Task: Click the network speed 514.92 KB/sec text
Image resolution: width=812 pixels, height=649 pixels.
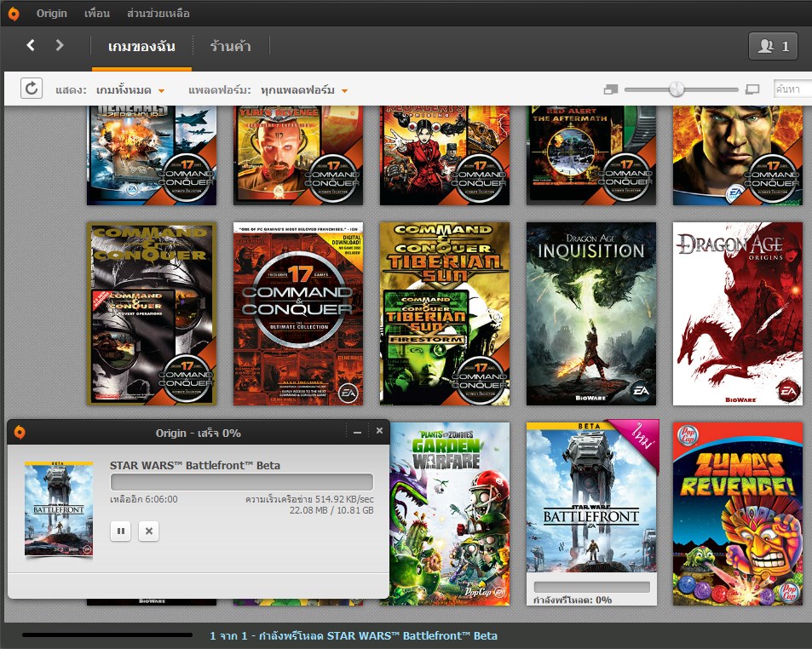Action: [309, 499]
